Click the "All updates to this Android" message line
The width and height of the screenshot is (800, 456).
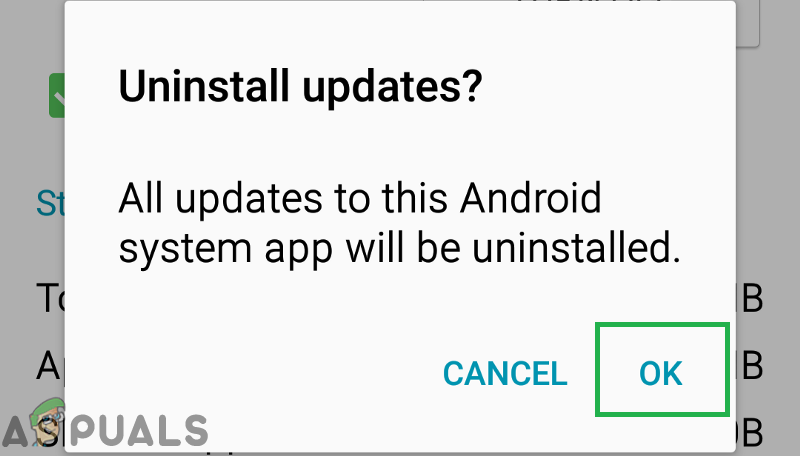360,198
